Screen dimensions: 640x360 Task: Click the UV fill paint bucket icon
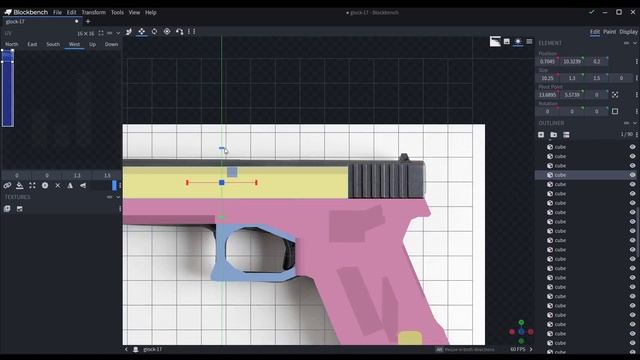pyautogui.click(x=20, y=186)
